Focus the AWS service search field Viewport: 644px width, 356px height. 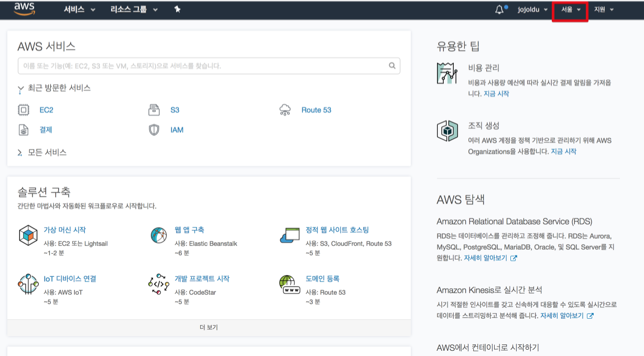[x=209, y=66]
